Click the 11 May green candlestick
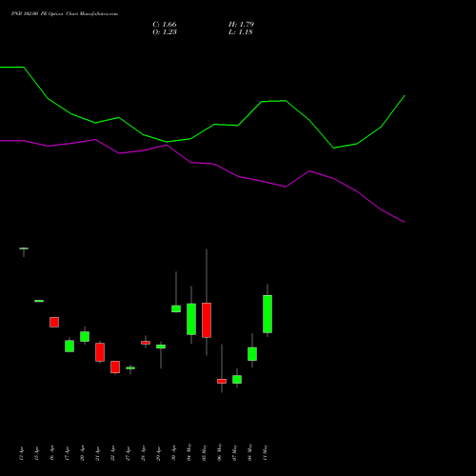This screenshot has height=476, width=476. [x=268, y=314]
